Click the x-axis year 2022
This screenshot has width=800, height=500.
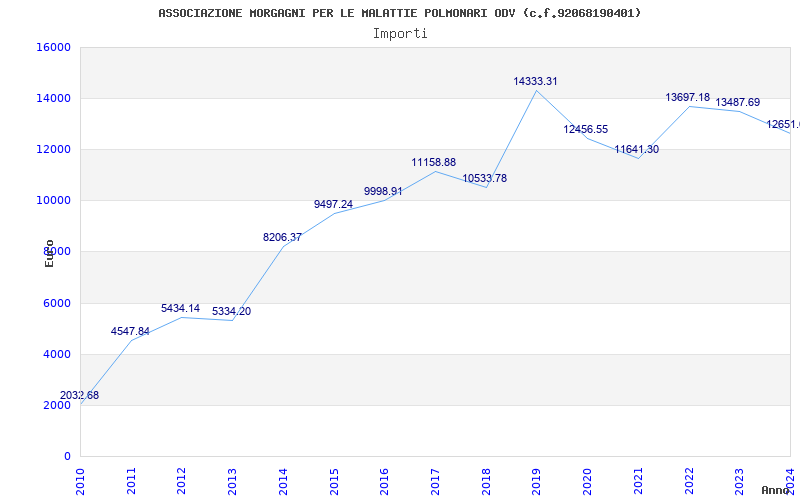point(689,481)
